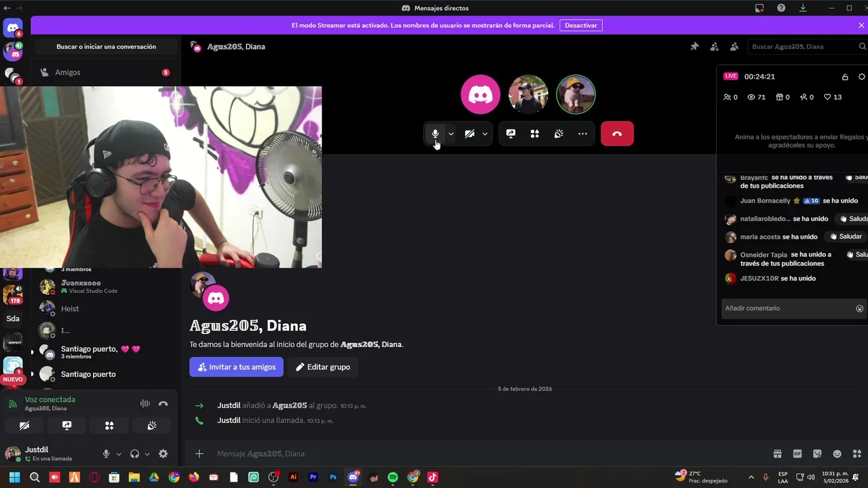Viewport: 868px width, 488px height.
Task: Open GIF picker
Action: tap(797, 453)
